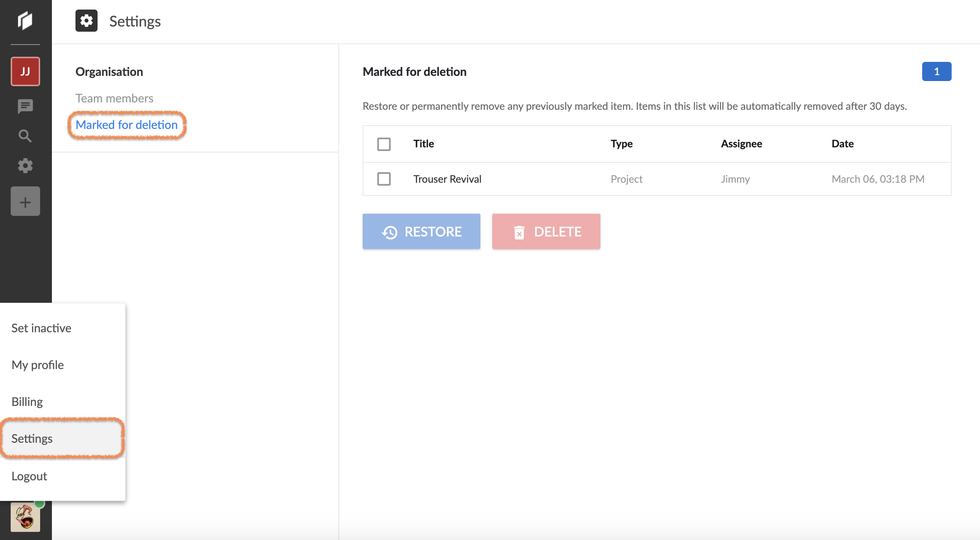
Task: Choose Set inactive from the user menu
Action: (x=42, y=328)
